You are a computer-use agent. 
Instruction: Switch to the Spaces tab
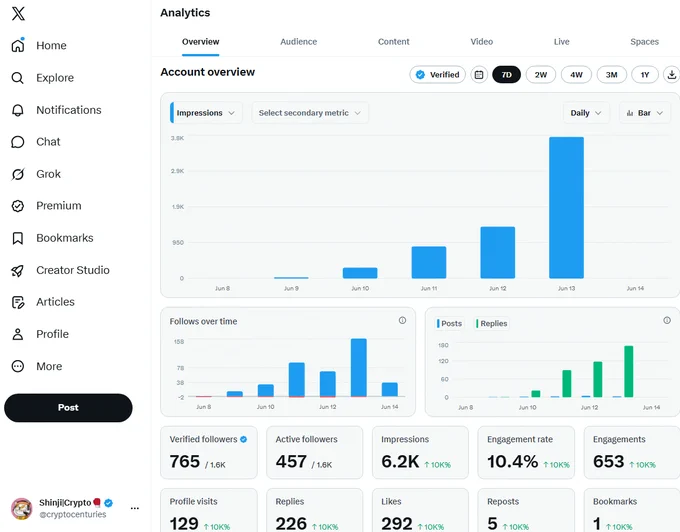click(644, 42)
